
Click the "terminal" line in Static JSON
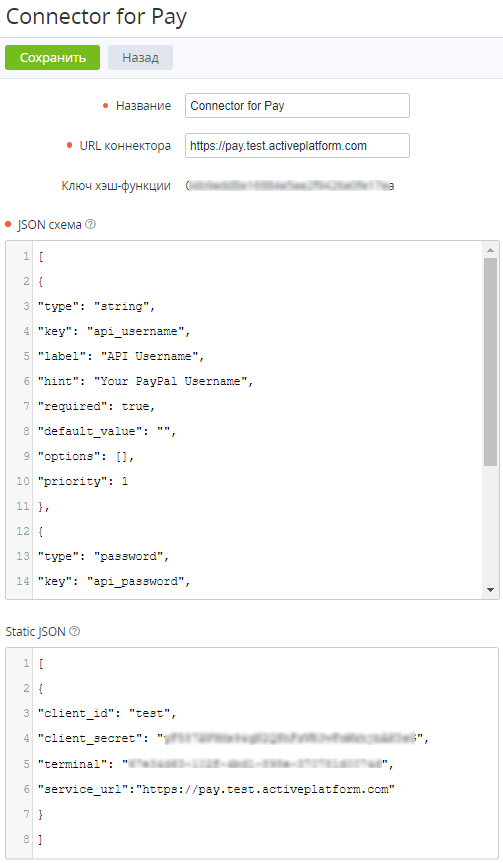(x=216, y=764)
